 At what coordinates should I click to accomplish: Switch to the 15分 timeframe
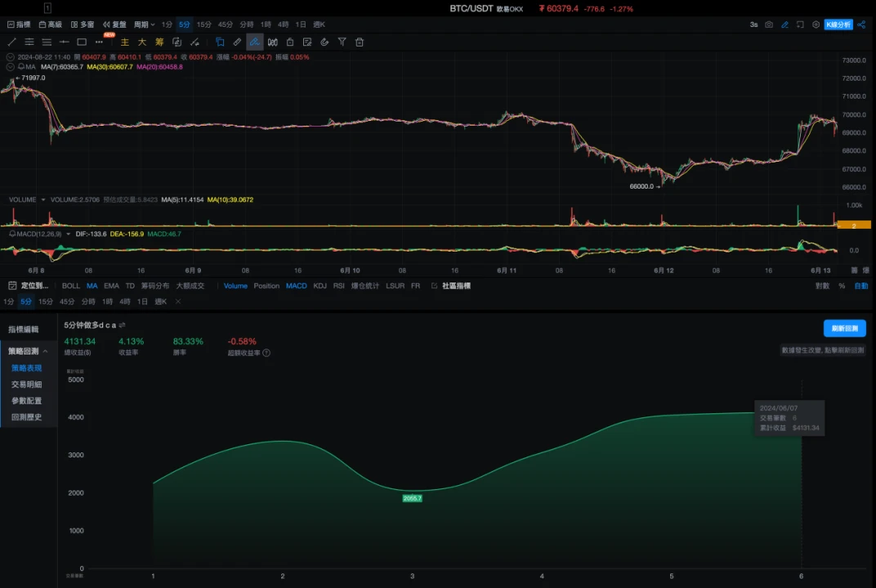[204, 24]
